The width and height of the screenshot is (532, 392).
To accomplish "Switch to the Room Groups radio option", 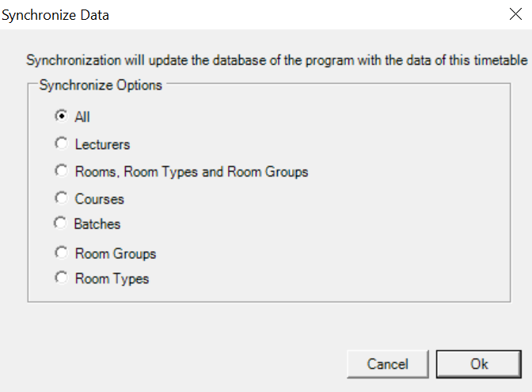I will point(61,253).
